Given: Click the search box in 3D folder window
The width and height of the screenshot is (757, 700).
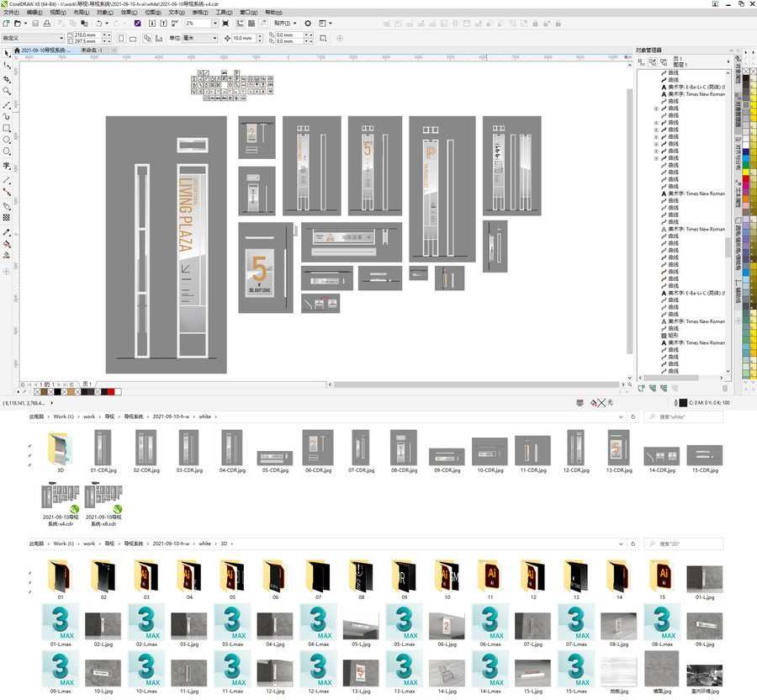Looking at the screenshot, I should [x=684, y=544].
